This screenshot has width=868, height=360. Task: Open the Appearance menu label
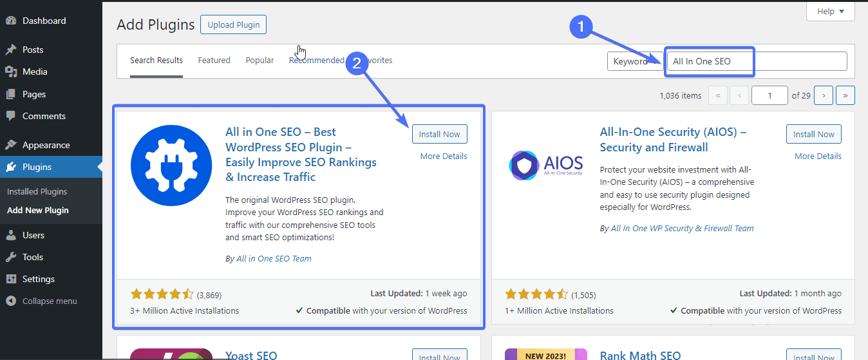tap(46, 145)
